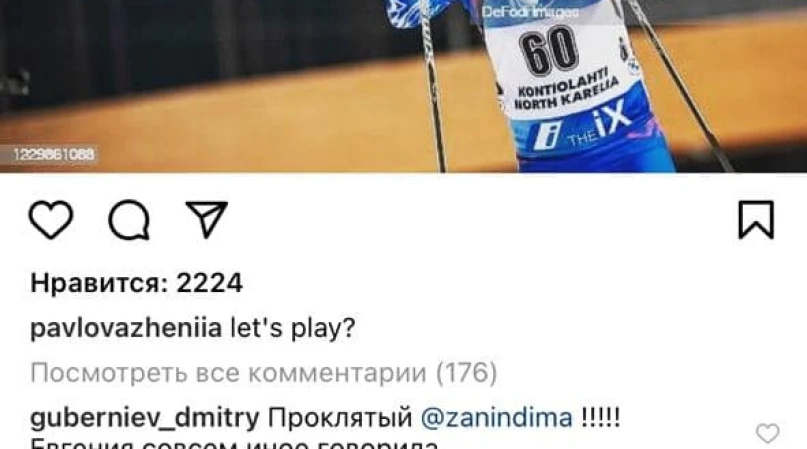Open the @zanindima mention

point(497,418)
